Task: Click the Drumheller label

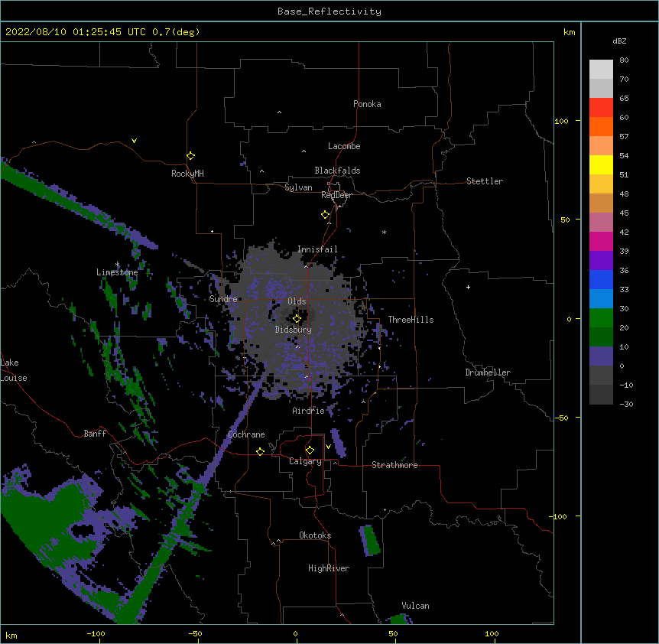Action: coord(488,372)
